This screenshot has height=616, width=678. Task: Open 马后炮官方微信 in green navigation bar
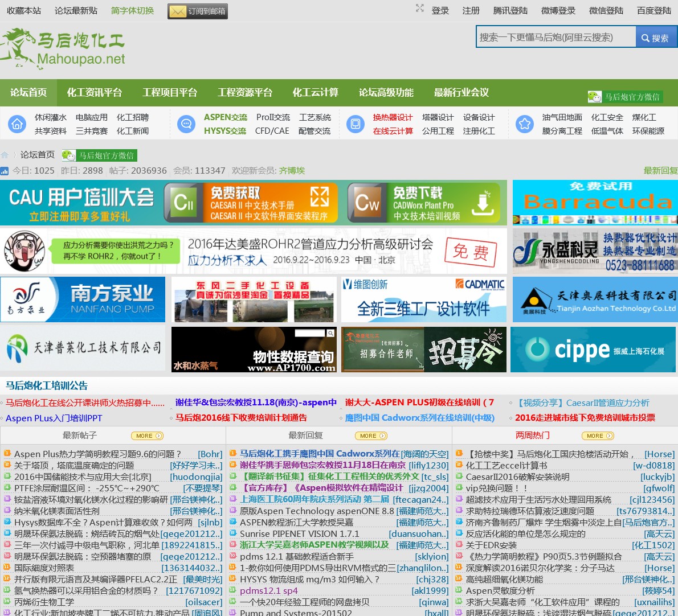625,97
